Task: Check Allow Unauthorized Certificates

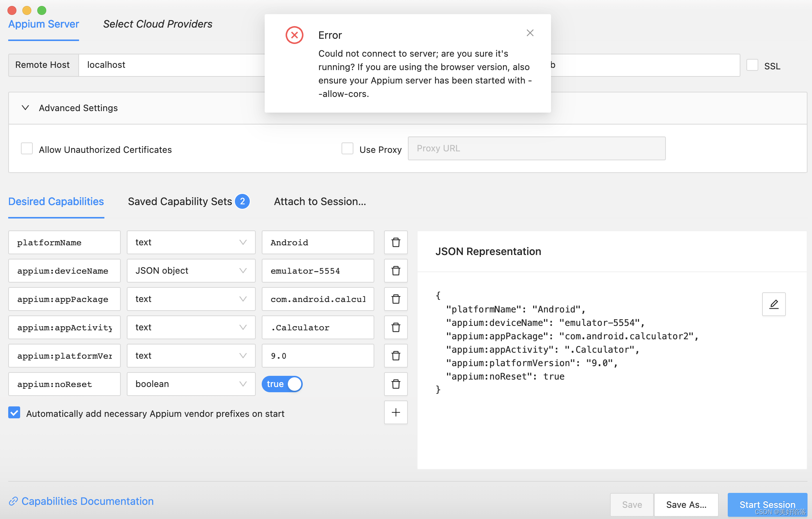Action: tap(27, 149)
